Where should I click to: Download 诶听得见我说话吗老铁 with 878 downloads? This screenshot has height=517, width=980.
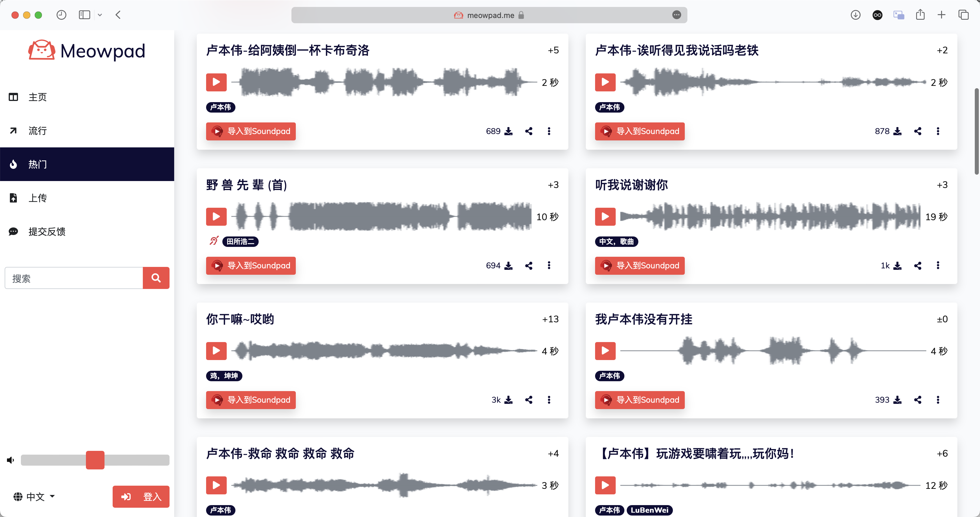click(897, 131)
